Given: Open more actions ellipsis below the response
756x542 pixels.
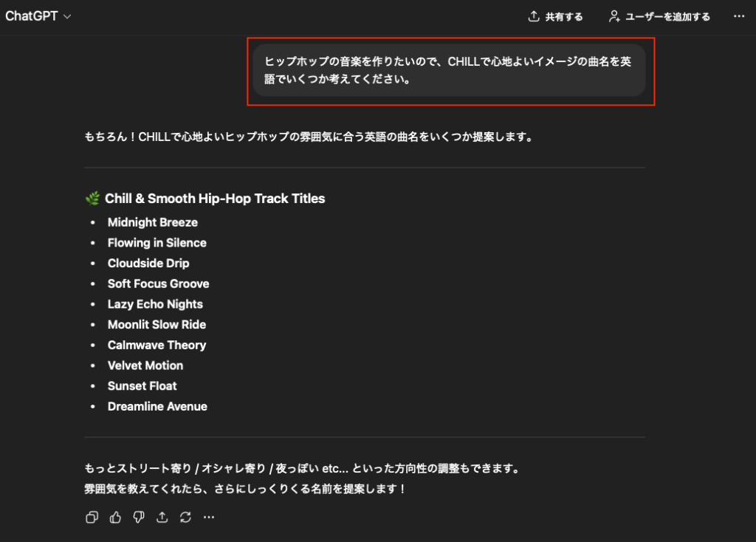Looking at the screenshot, I should [x=209, y=518].
